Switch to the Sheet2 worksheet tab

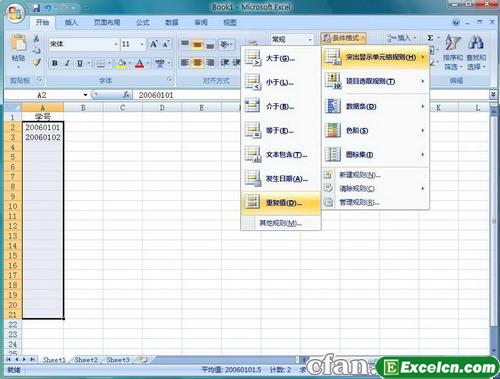pyautogui.click(x=86, y=360)
